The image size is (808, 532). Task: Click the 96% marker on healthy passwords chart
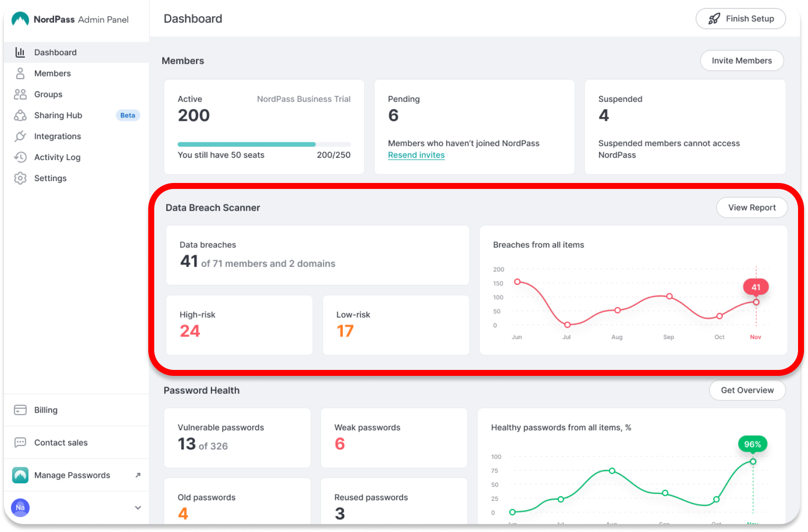[x=752, y=444]
